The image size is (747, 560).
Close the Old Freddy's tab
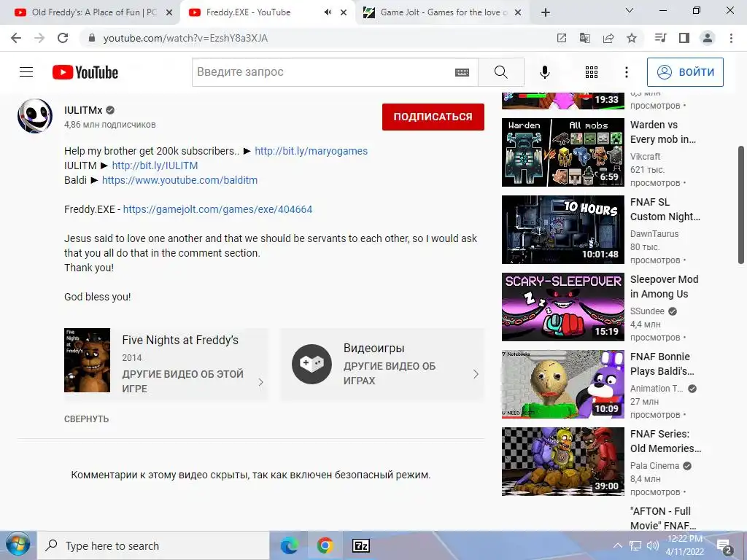169,13
